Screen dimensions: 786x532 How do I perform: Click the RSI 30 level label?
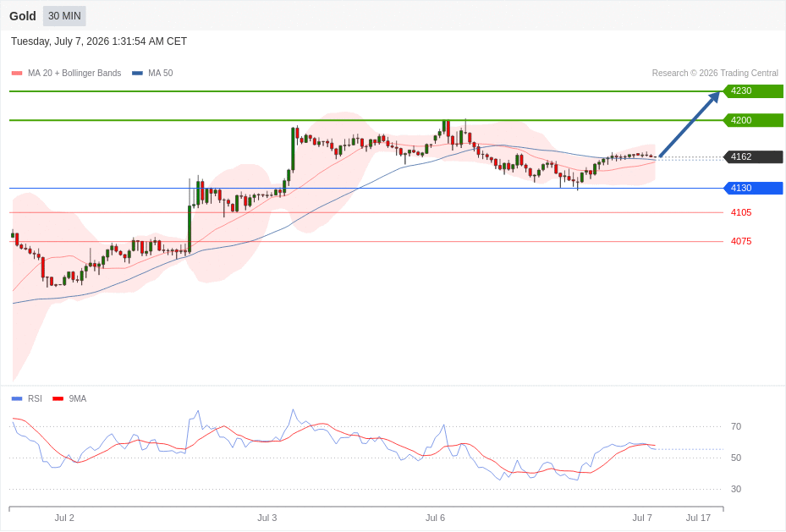736,490
